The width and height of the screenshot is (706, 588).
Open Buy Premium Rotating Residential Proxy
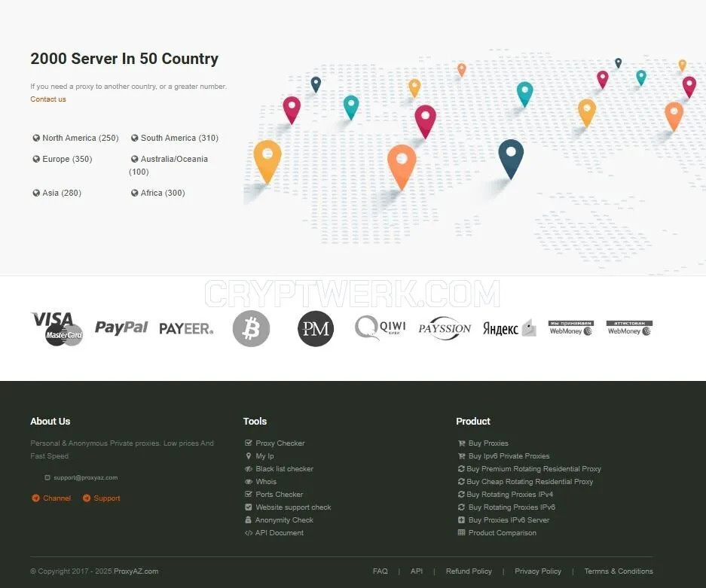(x=533, y=469)
